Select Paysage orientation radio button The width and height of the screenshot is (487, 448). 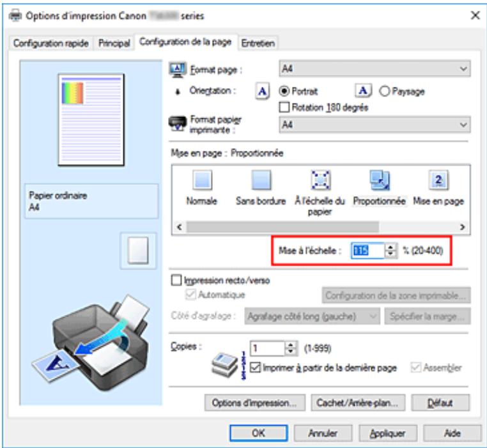click(x=384, y=91)
